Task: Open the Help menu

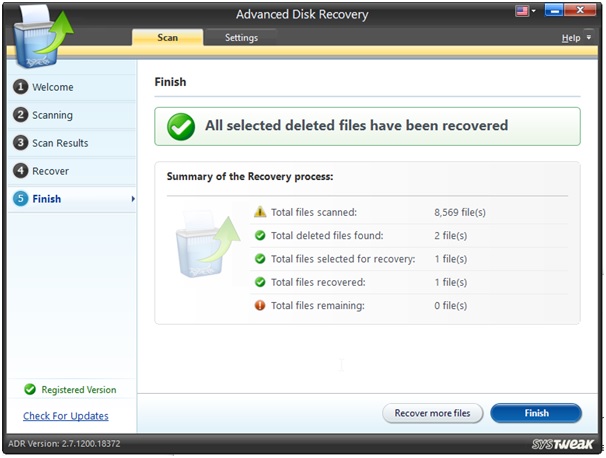Action: point(571,38)
